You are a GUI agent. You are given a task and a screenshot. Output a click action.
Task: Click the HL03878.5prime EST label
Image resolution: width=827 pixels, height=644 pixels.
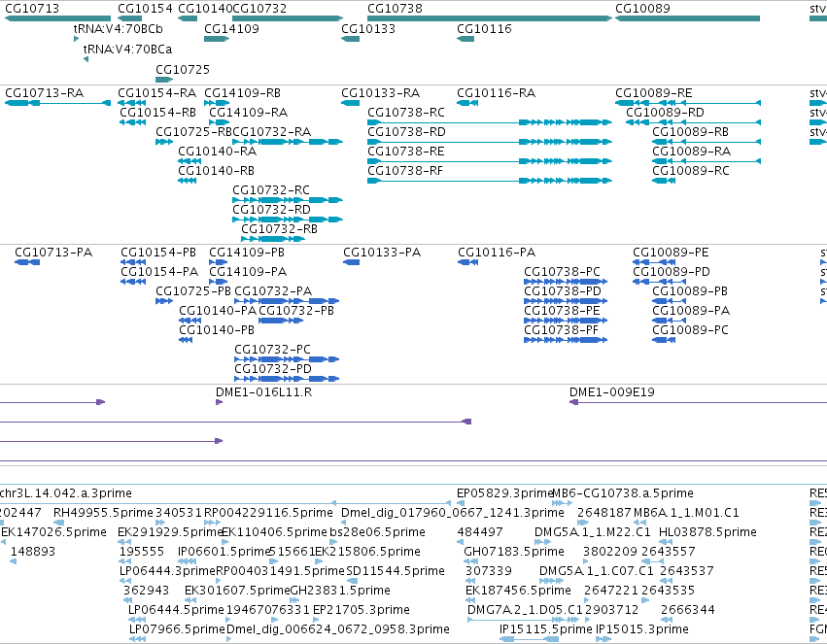tap(707, 532)
